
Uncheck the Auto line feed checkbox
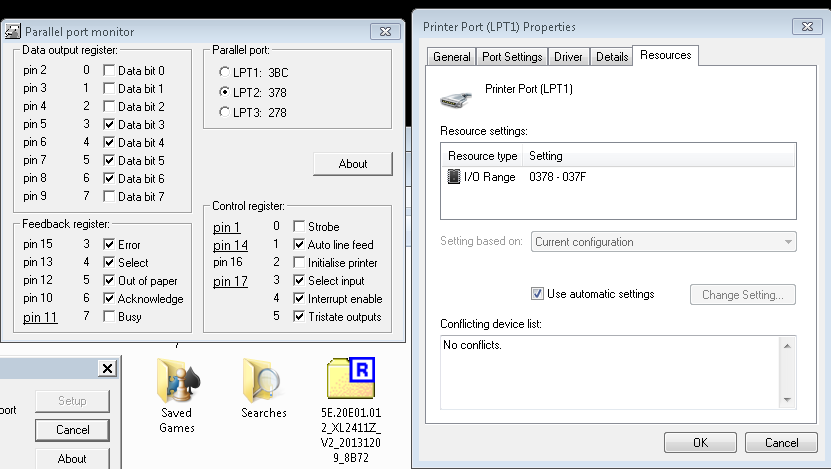tap(299, 245)
